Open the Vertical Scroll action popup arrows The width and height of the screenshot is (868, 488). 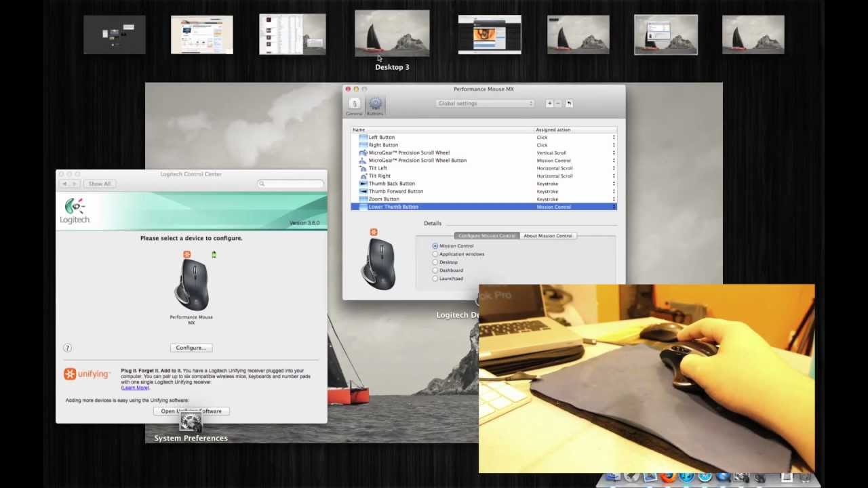614,152
